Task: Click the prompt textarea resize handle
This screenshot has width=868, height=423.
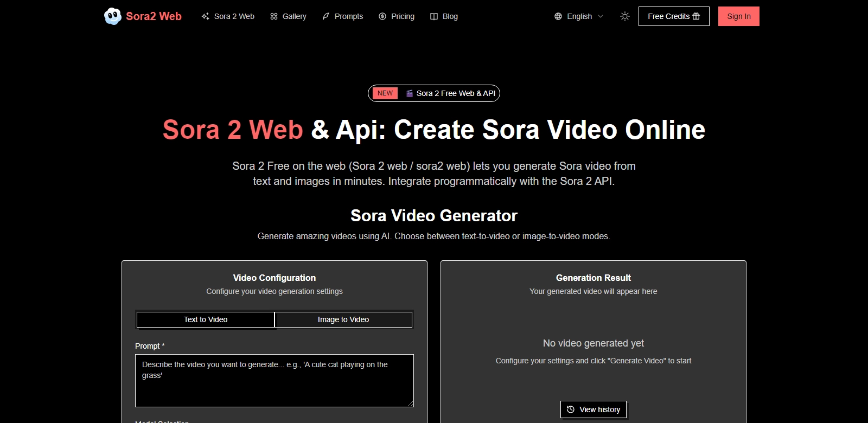Action: pyautogui.click(x=411, y=404)
